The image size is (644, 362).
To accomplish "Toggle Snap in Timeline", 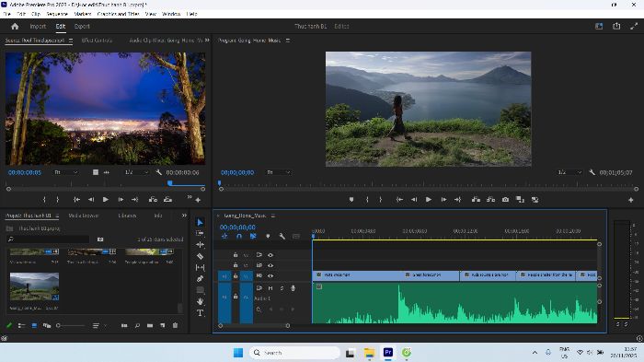I will pos(239,236).
